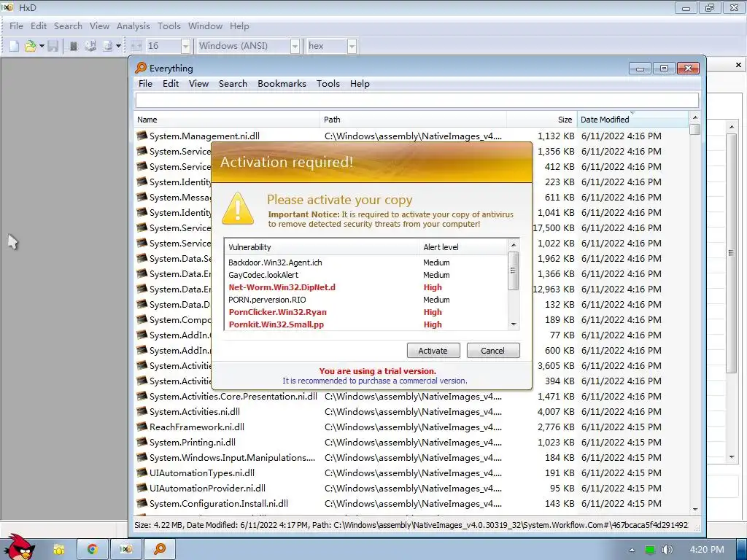Screen dimensions: 747x560
Task: Sort results by Date Modified column
Action: pyautogui.click(x=632, y=120)
